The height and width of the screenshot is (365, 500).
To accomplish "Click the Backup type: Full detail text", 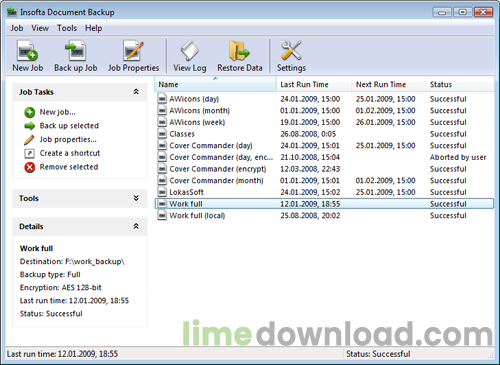I will [x=50, y=275].
